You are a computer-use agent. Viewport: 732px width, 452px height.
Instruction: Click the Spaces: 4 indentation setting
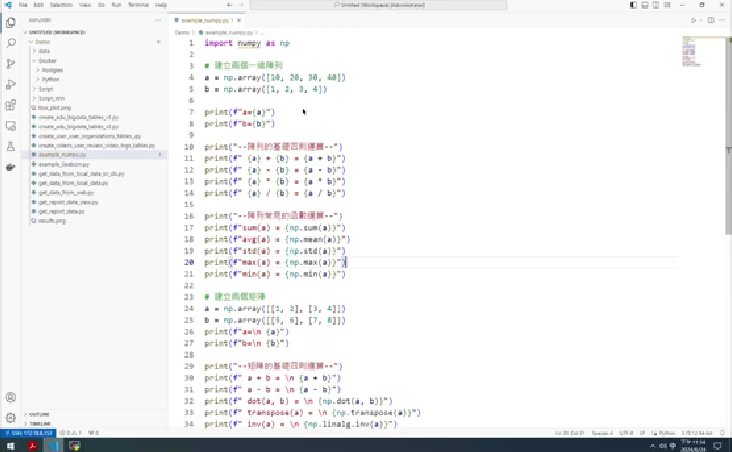pos(602,433)
